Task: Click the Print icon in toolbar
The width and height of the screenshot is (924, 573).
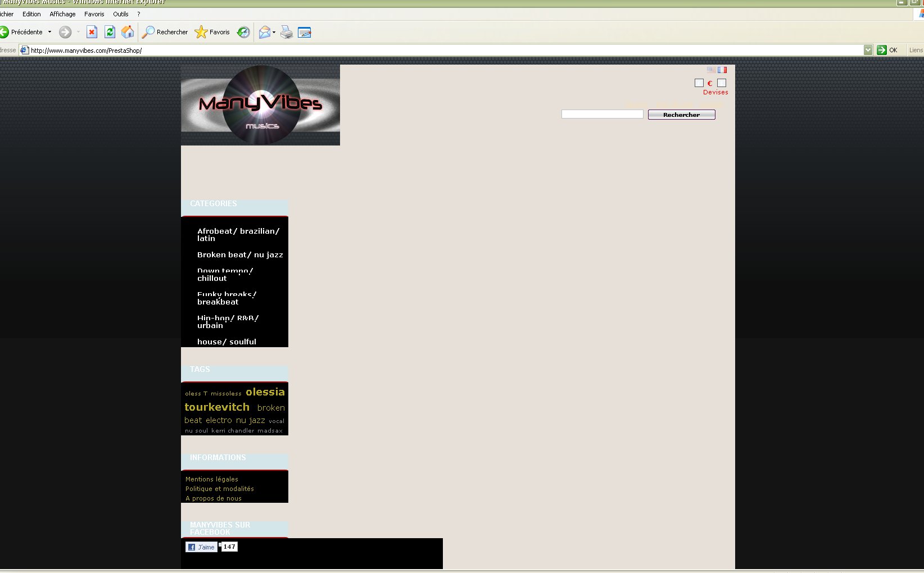Action: pos(287,33)
